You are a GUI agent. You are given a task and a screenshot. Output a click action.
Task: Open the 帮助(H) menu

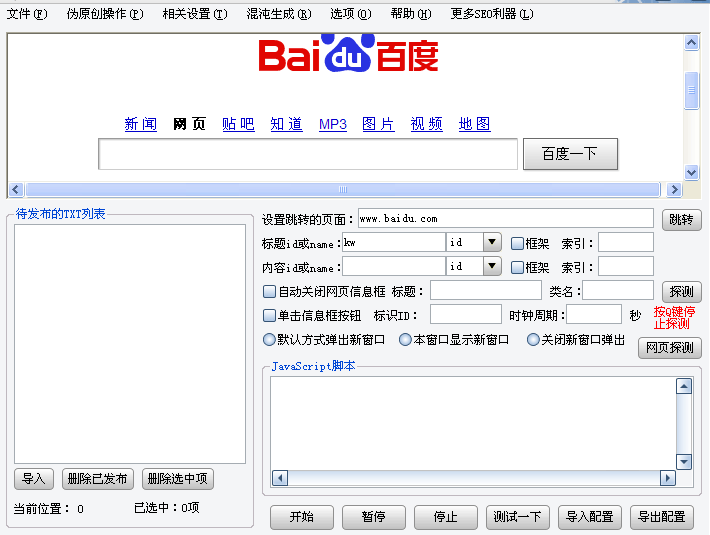pos(411,14)
